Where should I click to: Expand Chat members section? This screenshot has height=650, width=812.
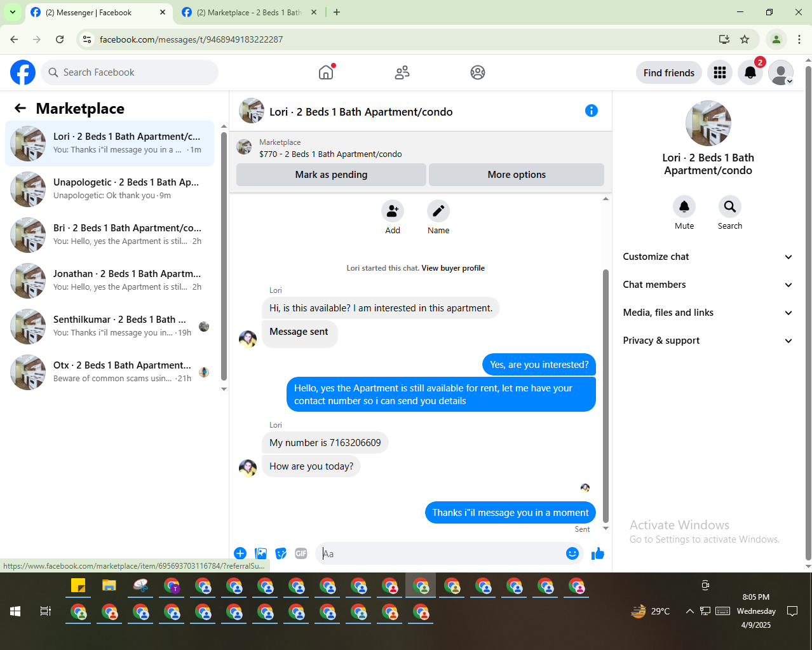coord(708,285)
